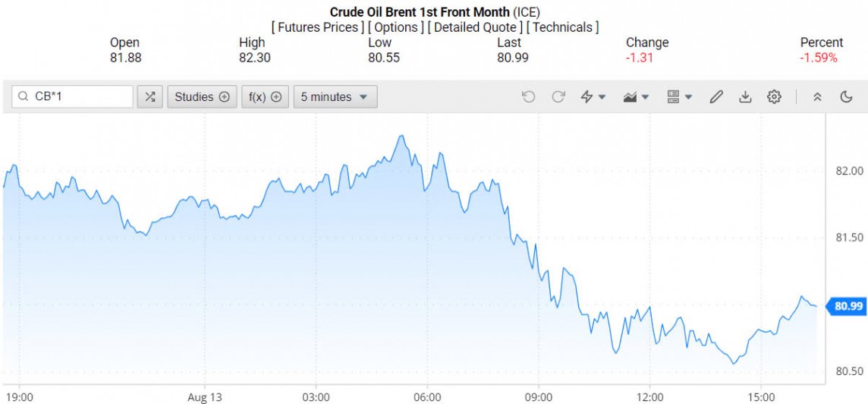This screenshot has width=868, height=404.
Task: Collapse the toolbar with double chevron
Action: pos(817,96)
